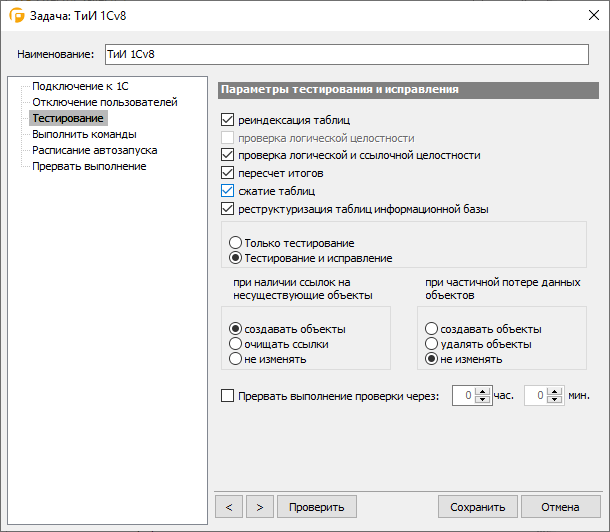The height and width of the screenshot is (532, 610).
Task: Decrease minutes value with down arrow
Action: click(x=554, y=399)
